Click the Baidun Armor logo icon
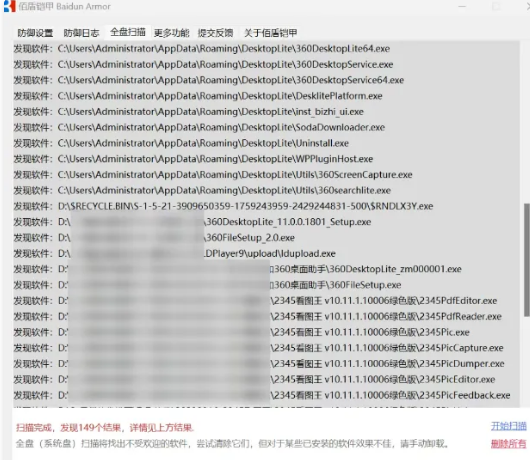Viewport: 530px width, 460px height. tap(9, 6)
